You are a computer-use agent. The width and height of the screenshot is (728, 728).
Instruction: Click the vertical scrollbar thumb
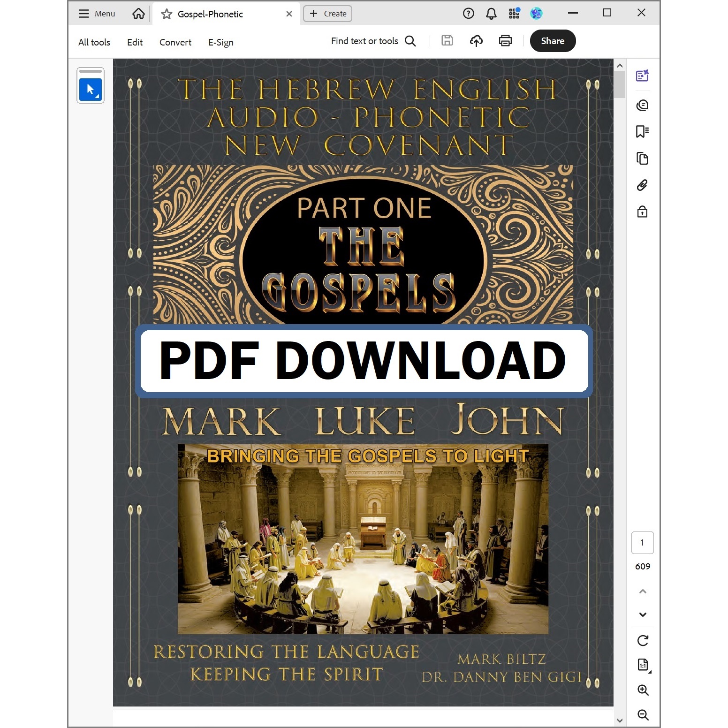pos(620,84)
